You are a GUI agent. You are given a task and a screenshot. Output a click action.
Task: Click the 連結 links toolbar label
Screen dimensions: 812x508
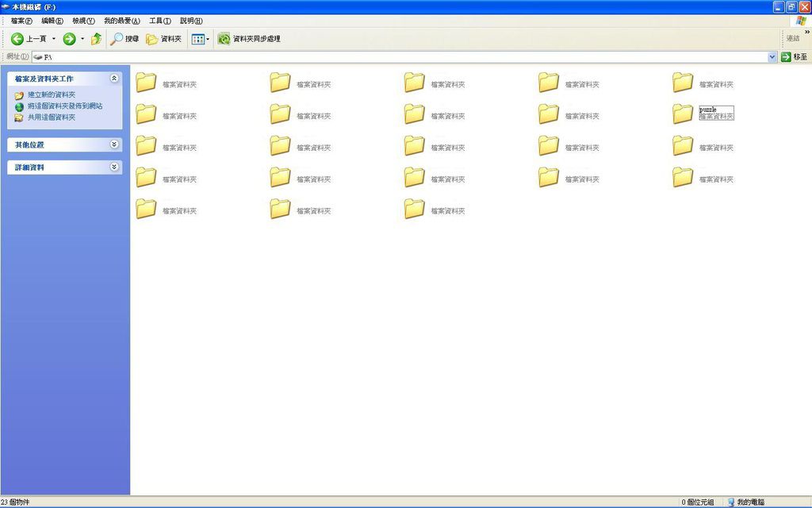(793, 38)
